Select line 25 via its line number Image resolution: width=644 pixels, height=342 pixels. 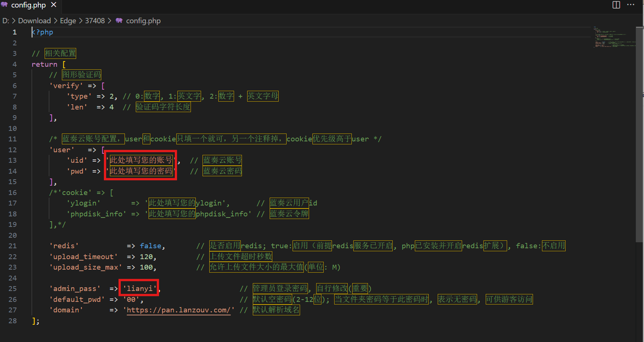(x=13, y=289)
